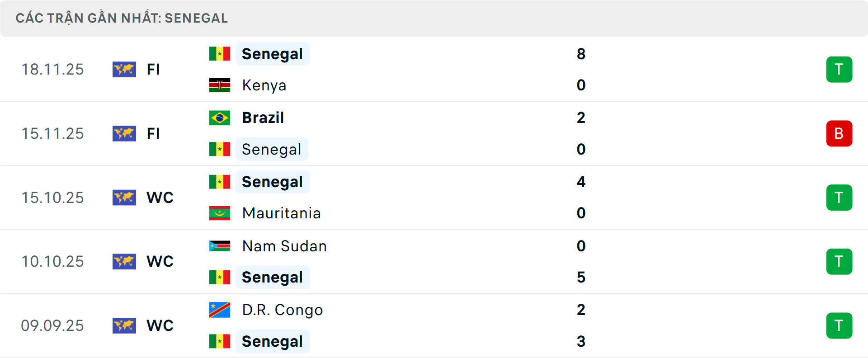868x358 pixels.
Task: Click the Brazil team name
Action: click(263, 118)
